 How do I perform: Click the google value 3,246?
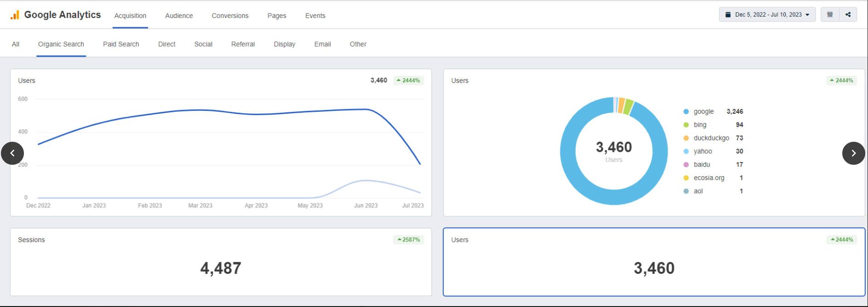(735, 111)
